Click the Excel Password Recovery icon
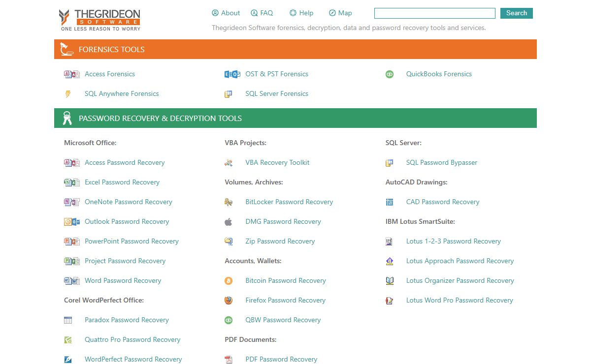Image resolution: width=591 pixels, height=364 pixels. point(72,182)
